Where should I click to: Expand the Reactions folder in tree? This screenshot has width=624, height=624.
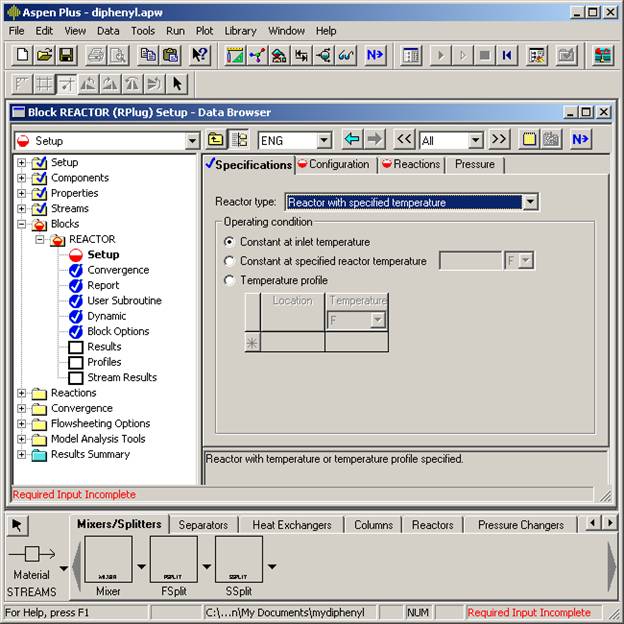tap(22, 393)
